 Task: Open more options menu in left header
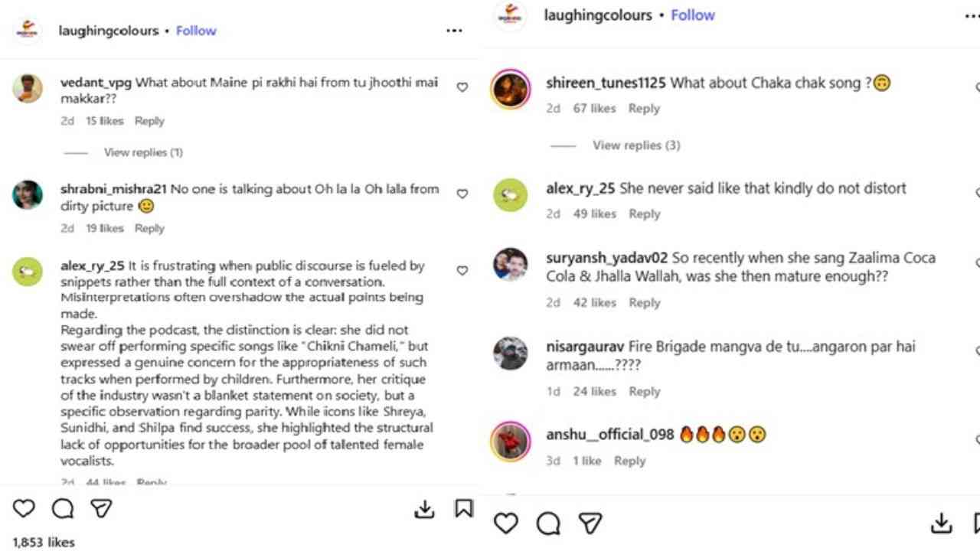point(454,31)
